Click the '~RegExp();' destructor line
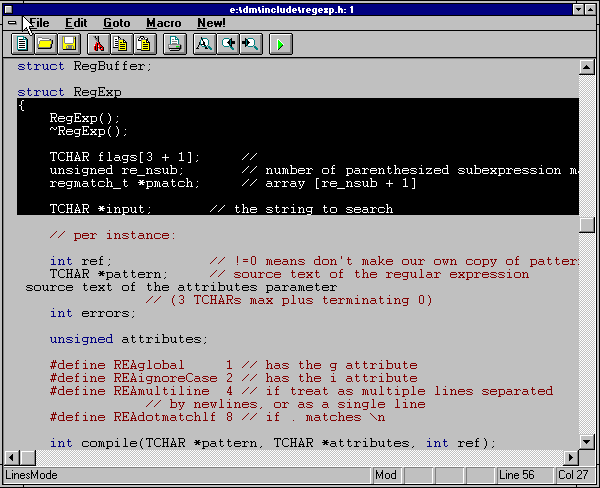The image size is (600, 488). click(x=88, y=131)
